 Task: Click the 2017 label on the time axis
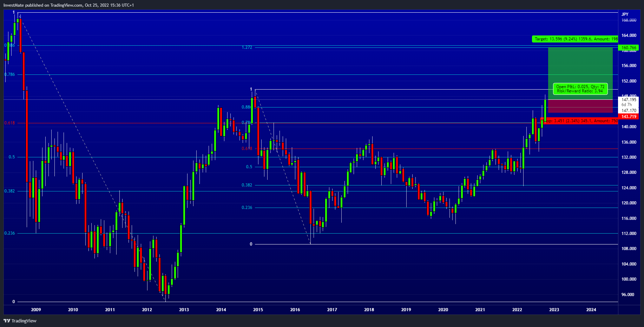332,310
